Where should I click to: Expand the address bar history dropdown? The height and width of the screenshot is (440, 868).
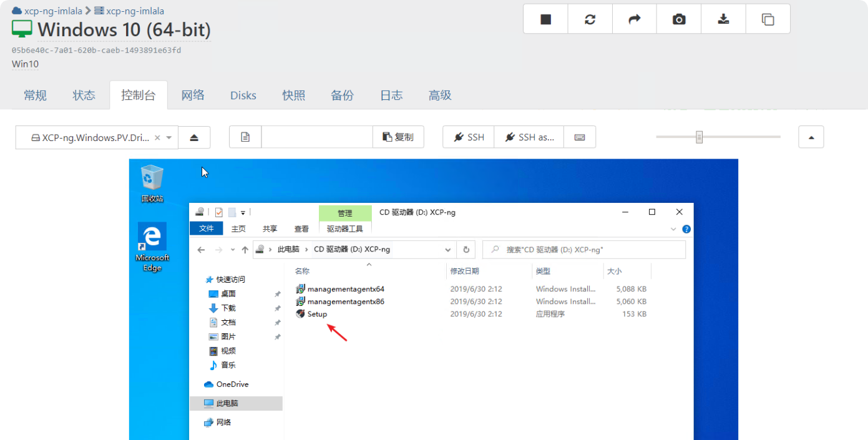(447, 250)
